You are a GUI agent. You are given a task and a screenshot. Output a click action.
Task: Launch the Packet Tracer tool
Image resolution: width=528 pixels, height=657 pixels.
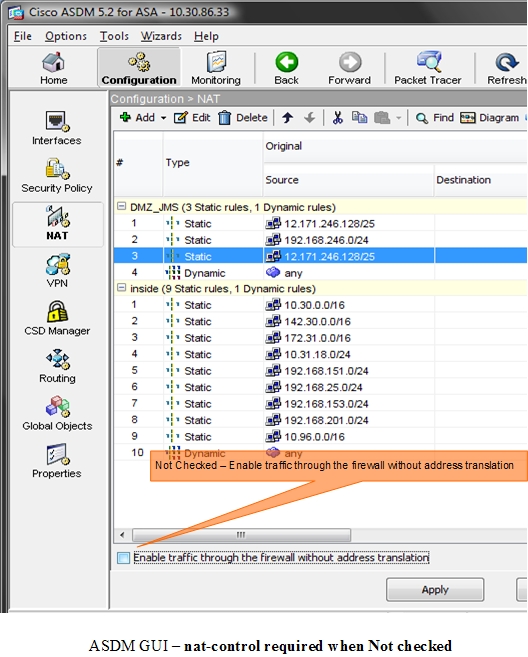[x=427, y=68]
